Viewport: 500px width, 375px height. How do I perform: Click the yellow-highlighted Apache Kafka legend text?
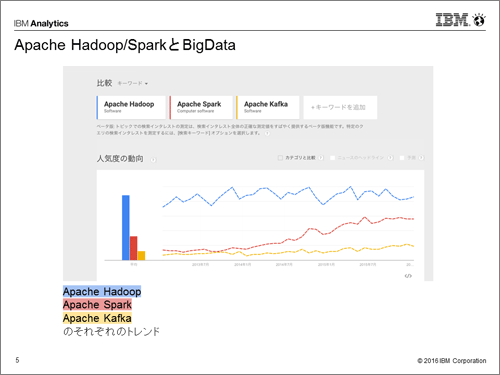click(97, 318)
